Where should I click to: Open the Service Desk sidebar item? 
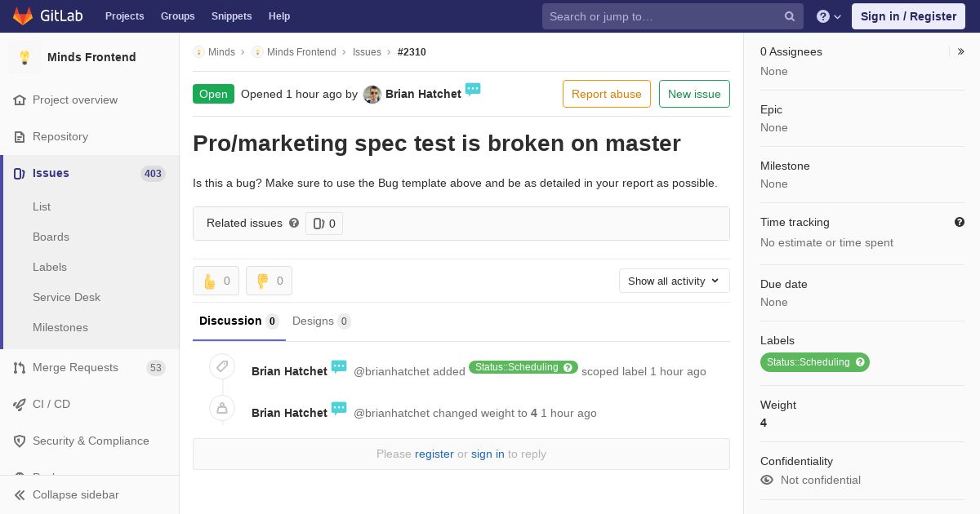[66, 297]
